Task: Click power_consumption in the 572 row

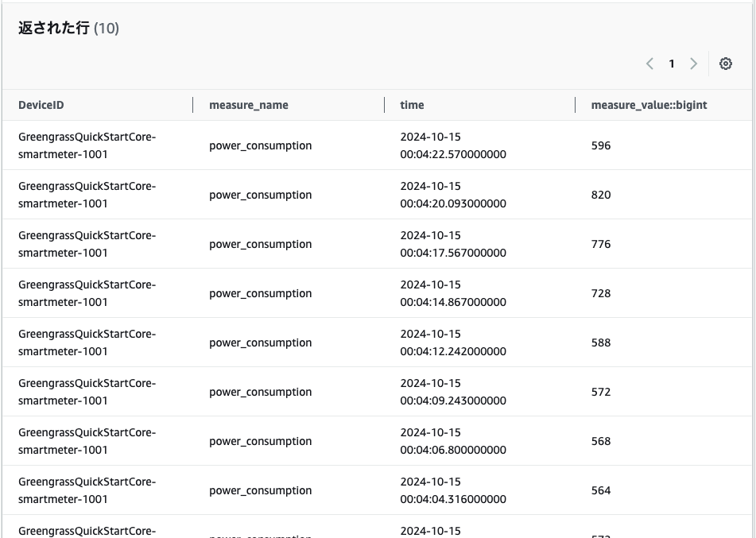Action: pyautogui.click(x=260, y=392)
